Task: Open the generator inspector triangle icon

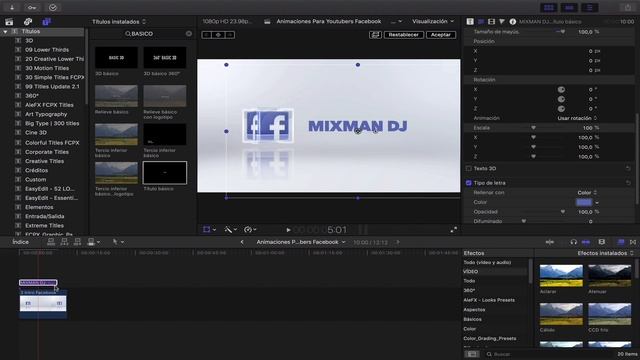Action: 502,22
